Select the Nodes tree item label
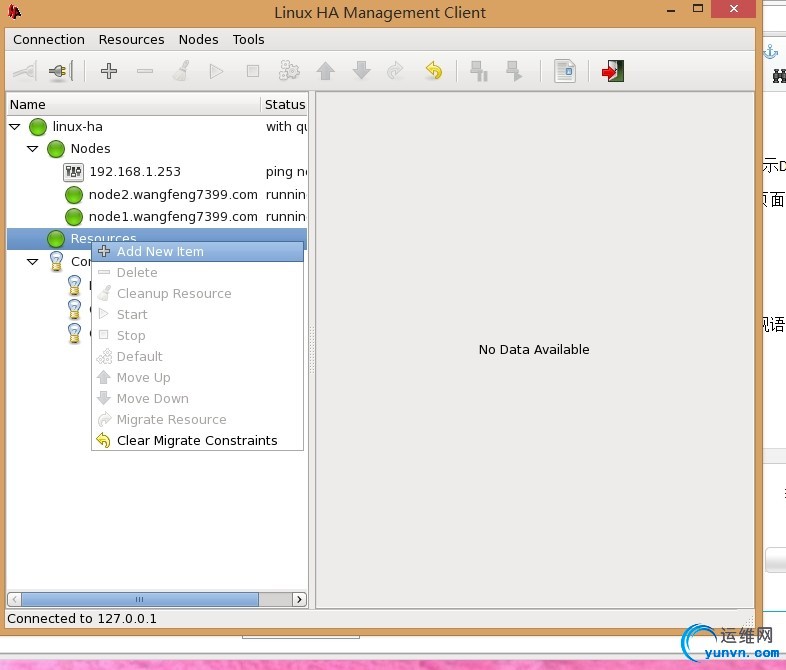Screen dimensions: 786x670 pos(90,149)
